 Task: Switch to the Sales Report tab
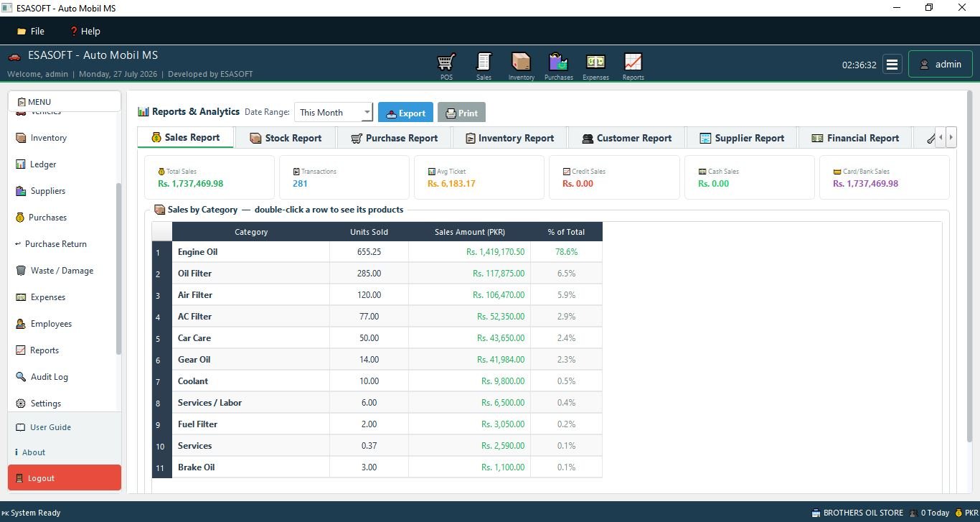click(185, 138)
